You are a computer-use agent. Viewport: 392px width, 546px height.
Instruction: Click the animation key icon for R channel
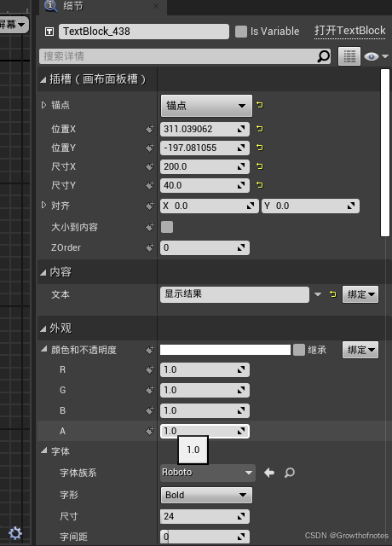150,369
